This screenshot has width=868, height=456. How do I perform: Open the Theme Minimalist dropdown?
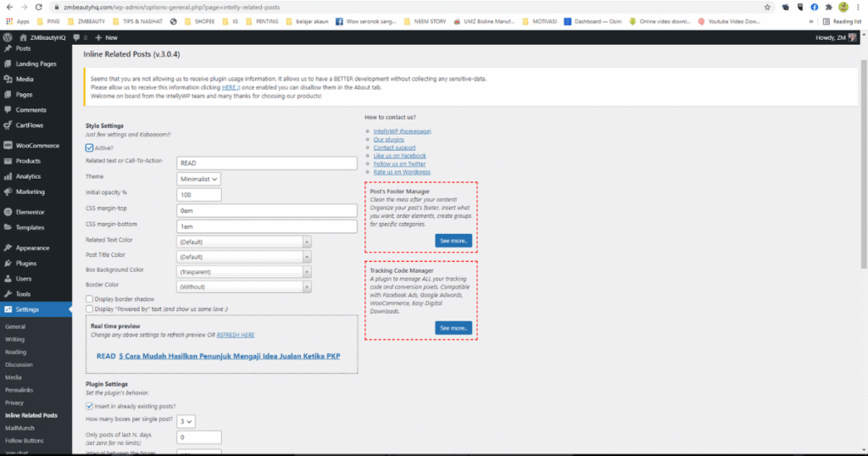point(198,179)
